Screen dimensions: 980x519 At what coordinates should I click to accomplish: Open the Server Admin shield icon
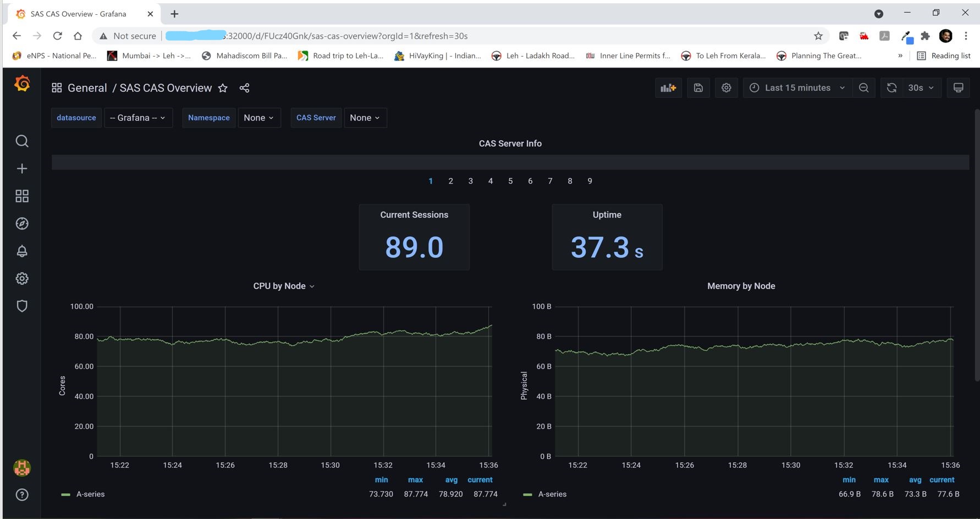point(22,306)
